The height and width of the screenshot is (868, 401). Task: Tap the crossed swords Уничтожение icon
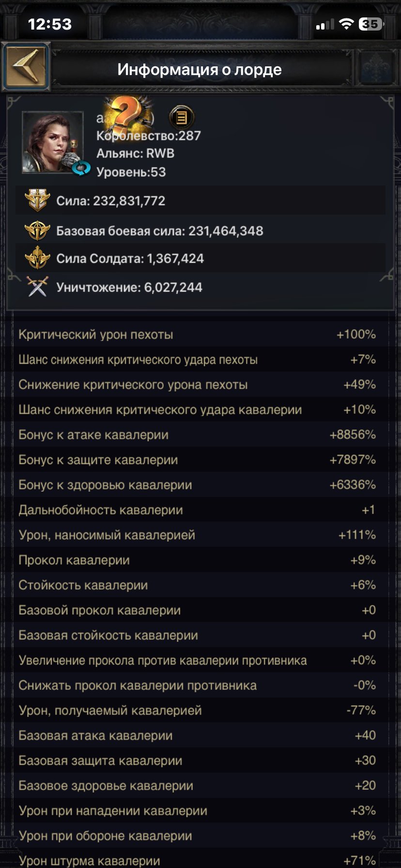(x=37, y=287)
